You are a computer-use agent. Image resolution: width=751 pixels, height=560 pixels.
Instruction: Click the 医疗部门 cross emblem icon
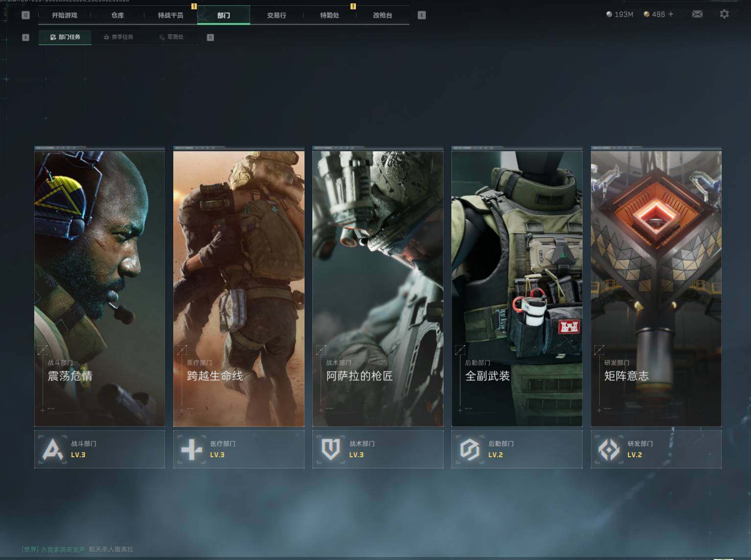[191, 449]
